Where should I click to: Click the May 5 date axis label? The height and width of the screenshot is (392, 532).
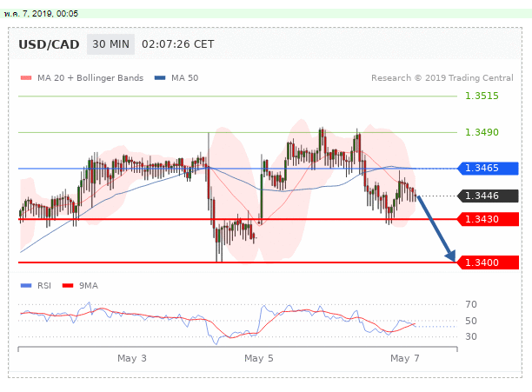coord(259,358)
